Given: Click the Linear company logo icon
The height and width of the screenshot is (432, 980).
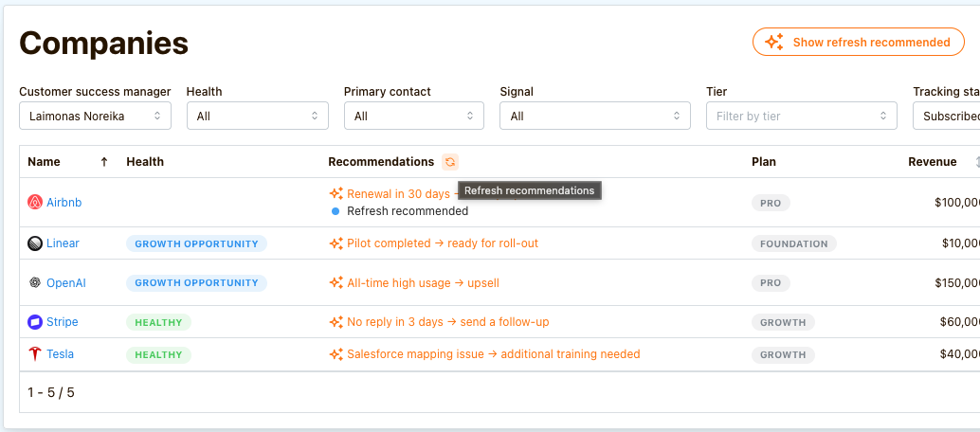Looking at the screenshot, I should 35,243.
